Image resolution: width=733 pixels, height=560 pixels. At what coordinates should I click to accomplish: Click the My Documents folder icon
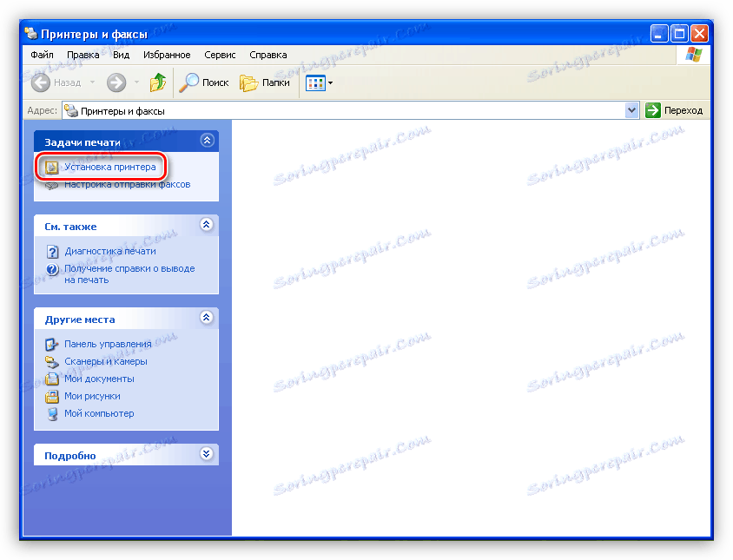(x=51, y=379)
